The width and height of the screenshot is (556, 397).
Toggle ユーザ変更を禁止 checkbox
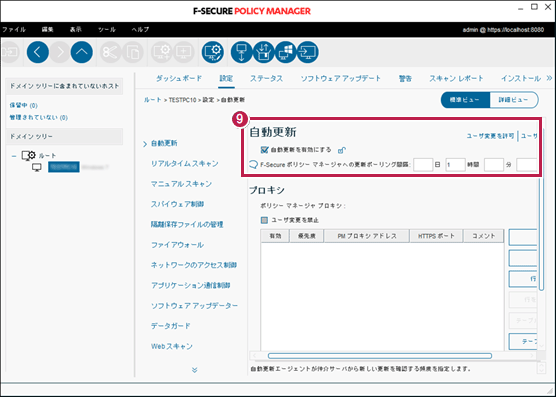[x=264, y=220]
